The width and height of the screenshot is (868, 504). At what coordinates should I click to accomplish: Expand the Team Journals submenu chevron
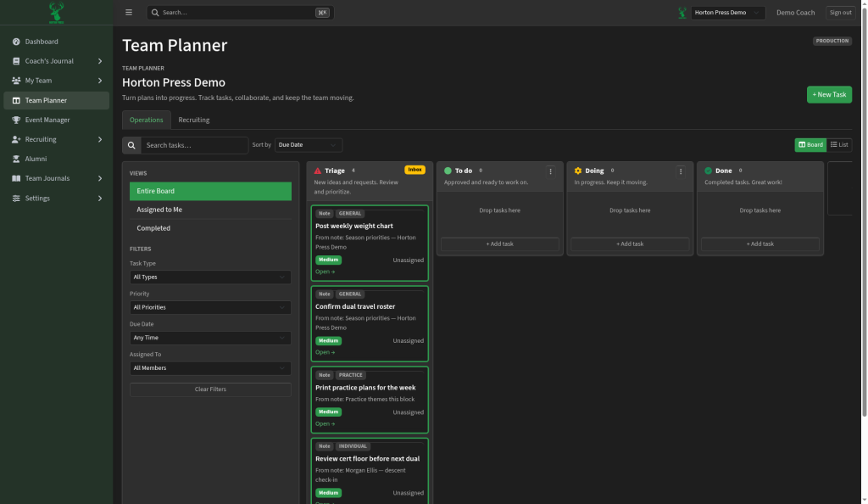coord(100,178)
